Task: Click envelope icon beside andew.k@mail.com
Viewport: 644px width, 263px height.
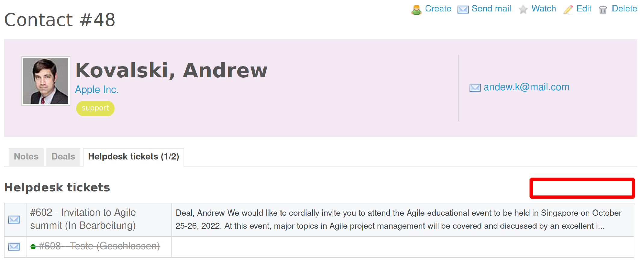Action: (475, 88)
